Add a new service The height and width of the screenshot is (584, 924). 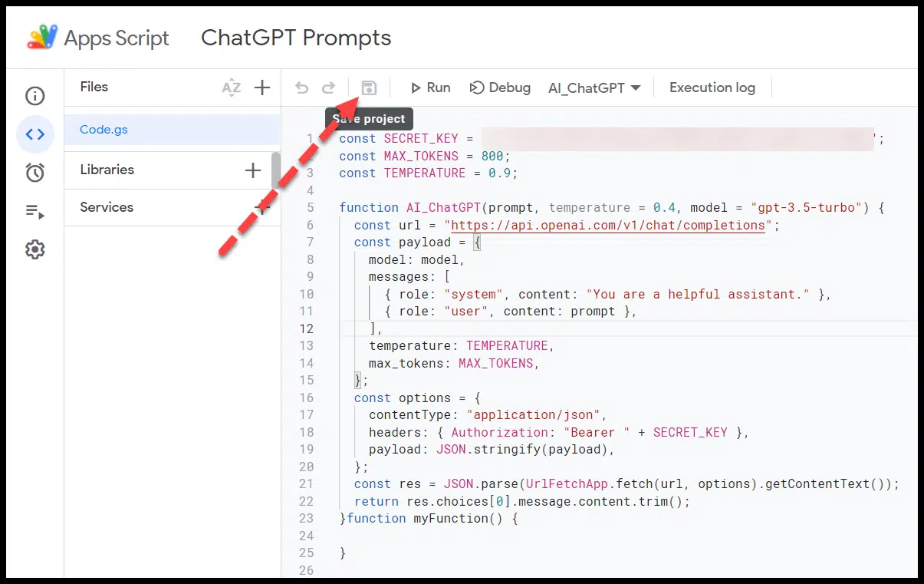[x=262, y=207]
